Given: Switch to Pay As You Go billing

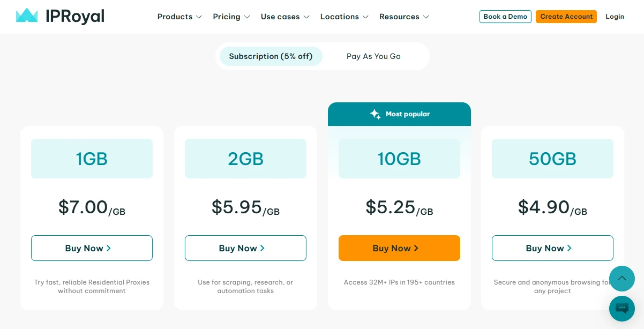Looking at the screenshot, I should tap(373, 56).
